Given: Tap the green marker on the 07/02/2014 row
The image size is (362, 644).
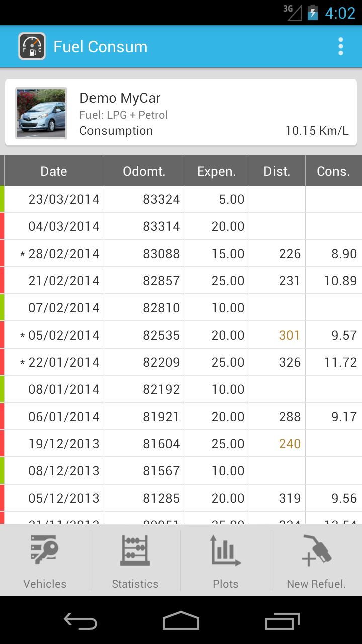Looking at the screenshot, I should [x=2, y=308].
